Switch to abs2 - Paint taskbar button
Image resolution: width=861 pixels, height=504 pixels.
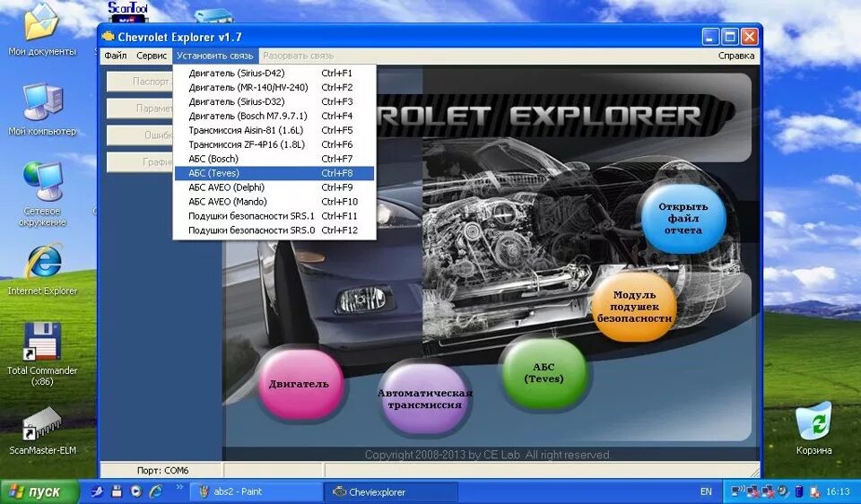coord(254,491)
